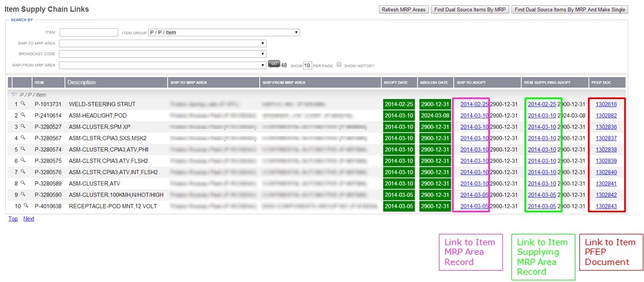Viewport: 644px width, 282px height.
Task: Click the Adopt Date column header
Action: [x=399, y=83]
